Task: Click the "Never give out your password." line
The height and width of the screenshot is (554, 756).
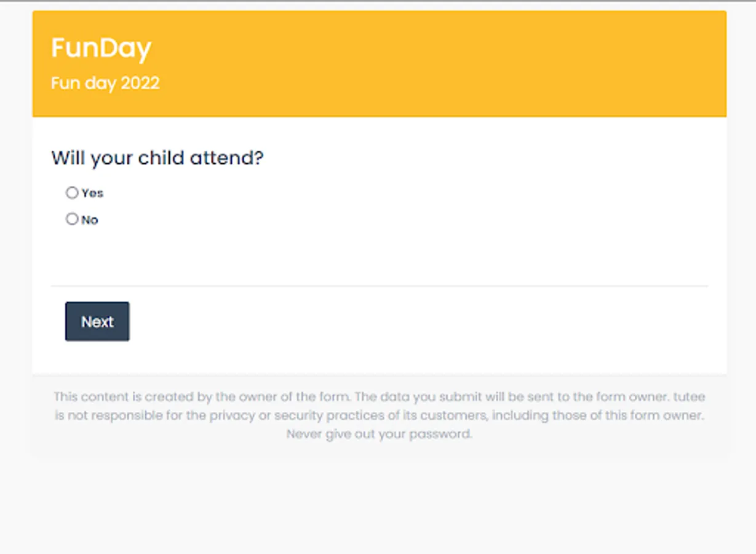Action: (x=379, y=434)
